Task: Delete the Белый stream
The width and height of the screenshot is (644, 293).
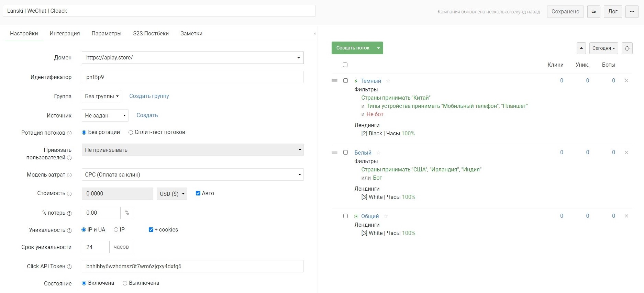Action: [626, 153]
